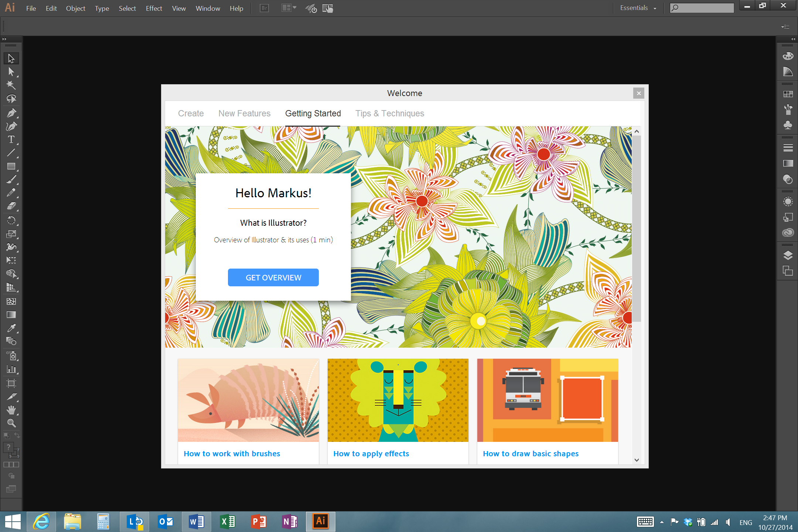
Task: Open the Arrange Documents dropdown
Action: [289, 8]
